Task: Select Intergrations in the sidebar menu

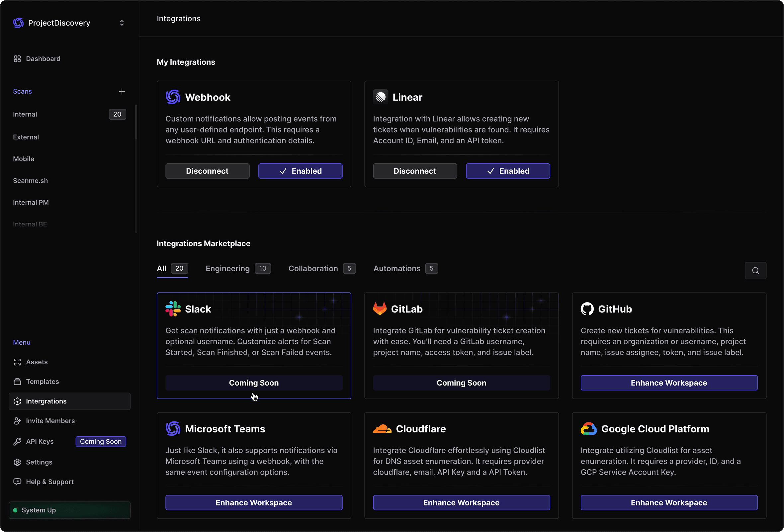Action: 69,401
